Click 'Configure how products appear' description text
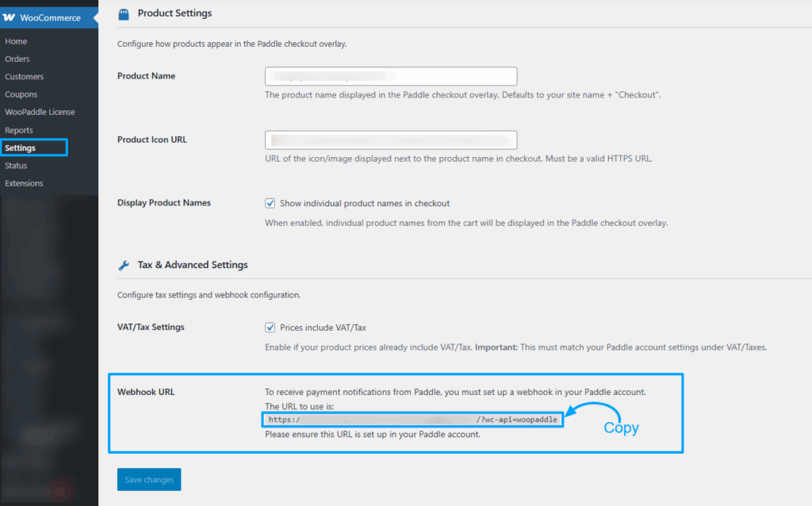 point(232,44)
